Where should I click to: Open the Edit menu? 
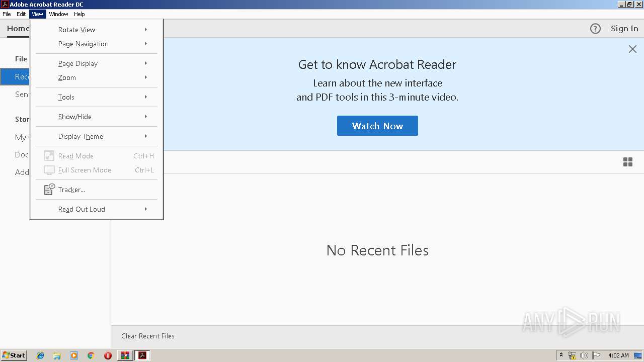21,14
